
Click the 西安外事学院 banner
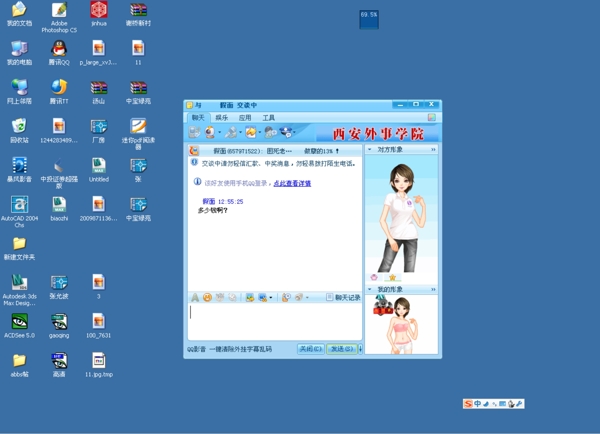pyautogui.click(x=378, y=134)
